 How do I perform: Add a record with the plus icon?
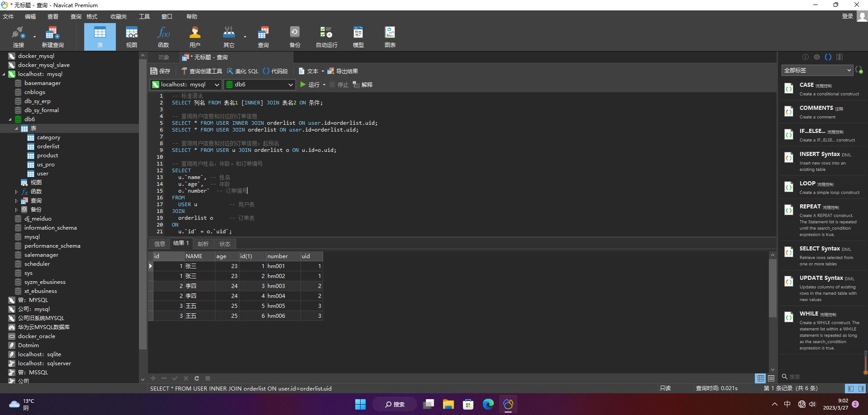pyautogui.click(x=153, y=378)
